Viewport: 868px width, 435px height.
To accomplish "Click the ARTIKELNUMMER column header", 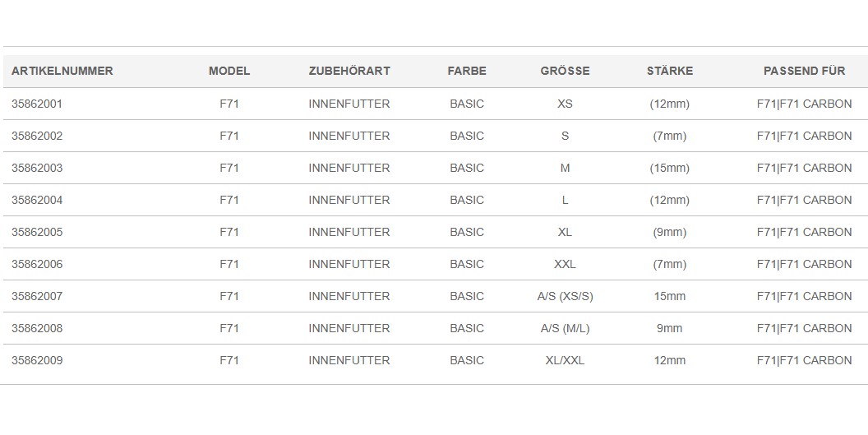I will coord(62,71).
